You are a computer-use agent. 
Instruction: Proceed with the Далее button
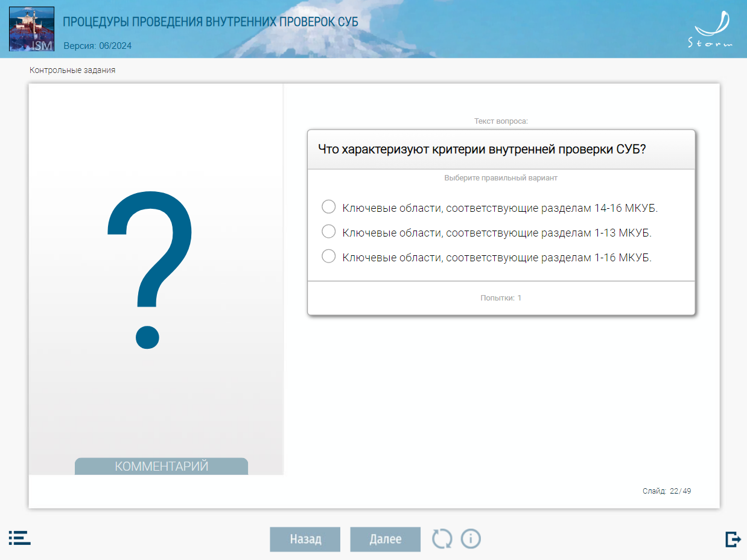(x=385, y=539)
